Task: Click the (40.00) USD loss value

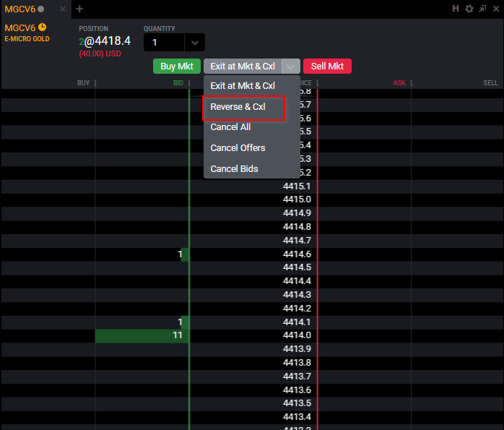Action: pos(100,53)
